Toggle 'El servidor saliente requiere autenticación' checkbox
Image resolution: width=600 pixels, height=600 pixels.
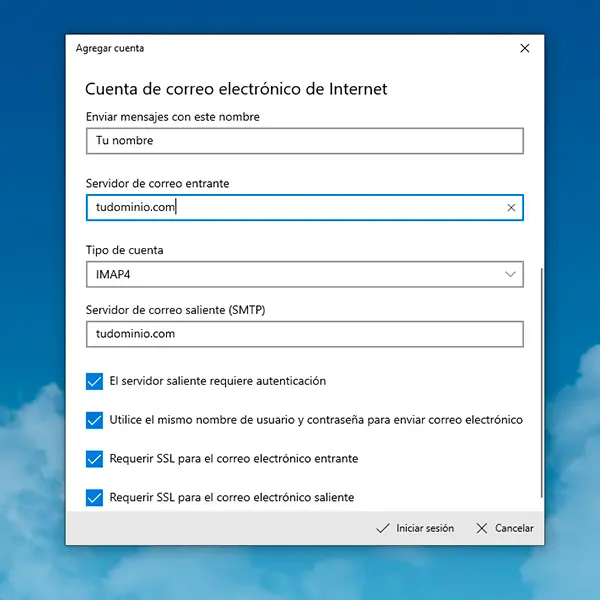point(95,381)
